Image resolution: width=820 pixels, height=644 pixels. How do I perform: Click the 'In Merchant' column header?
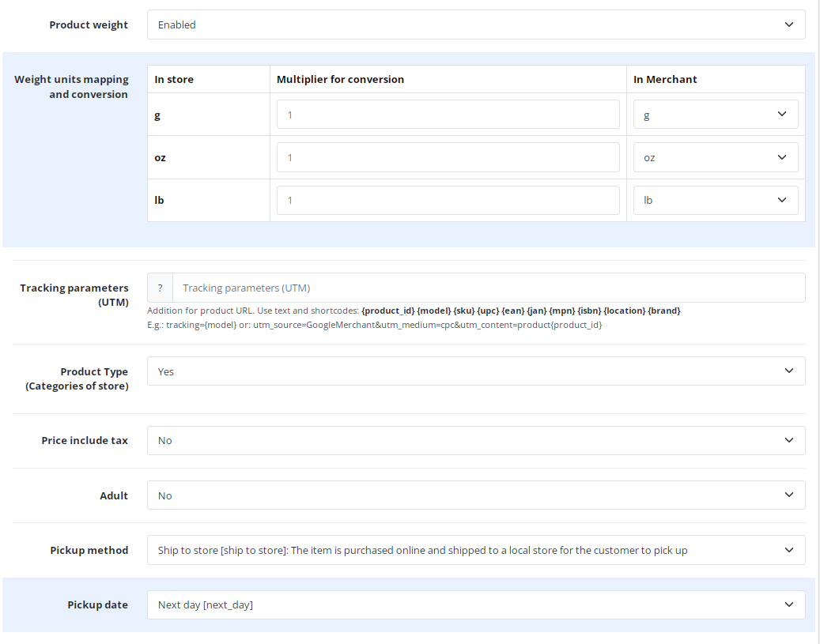point(665,80)
